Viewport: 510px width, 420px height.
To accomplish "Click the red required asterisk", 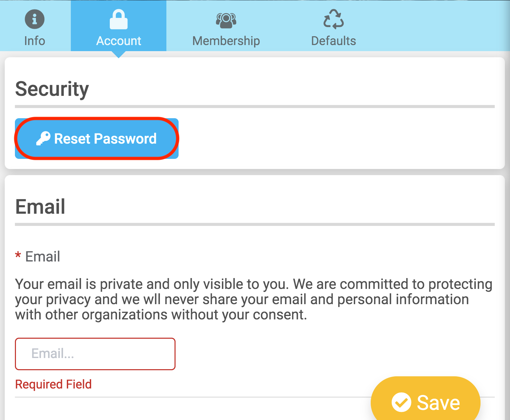I will click(18, 255).
